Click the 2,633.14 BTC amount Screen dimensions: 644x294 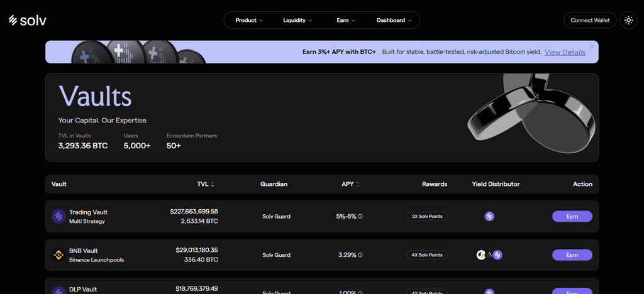[199, 221]
